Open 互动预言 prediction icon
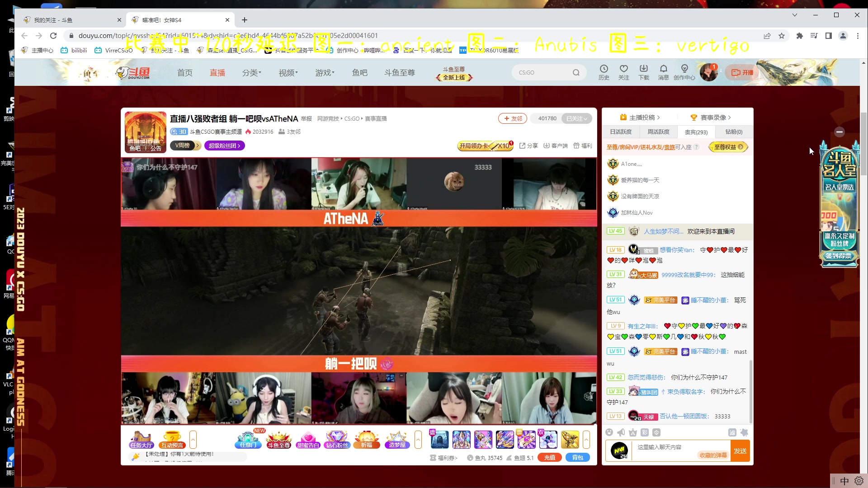868x488 pixels. (172, 439)
